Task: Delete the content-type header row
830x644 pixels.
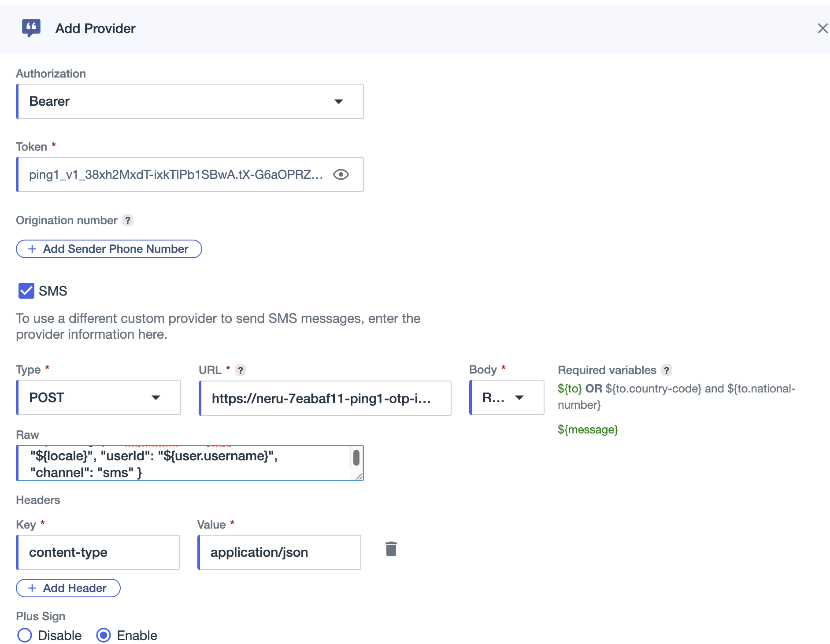Action: click(x=391, y=549)
